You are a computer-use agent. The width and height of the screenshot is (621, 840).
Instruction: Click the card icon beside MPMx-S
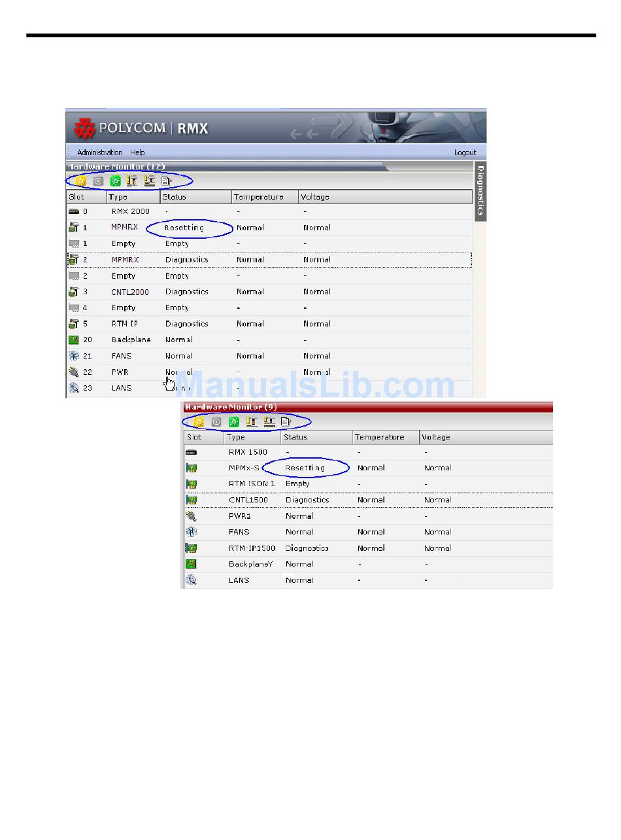pos(191,468)
